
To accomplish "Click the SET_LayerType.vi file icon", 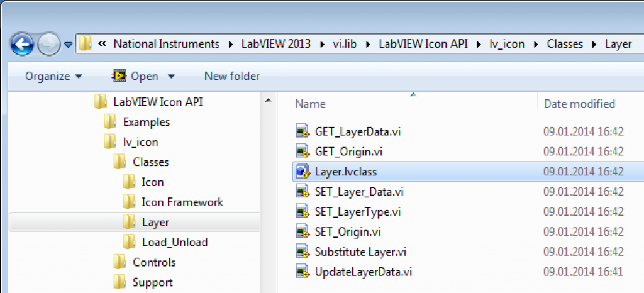I will [303, 212].
